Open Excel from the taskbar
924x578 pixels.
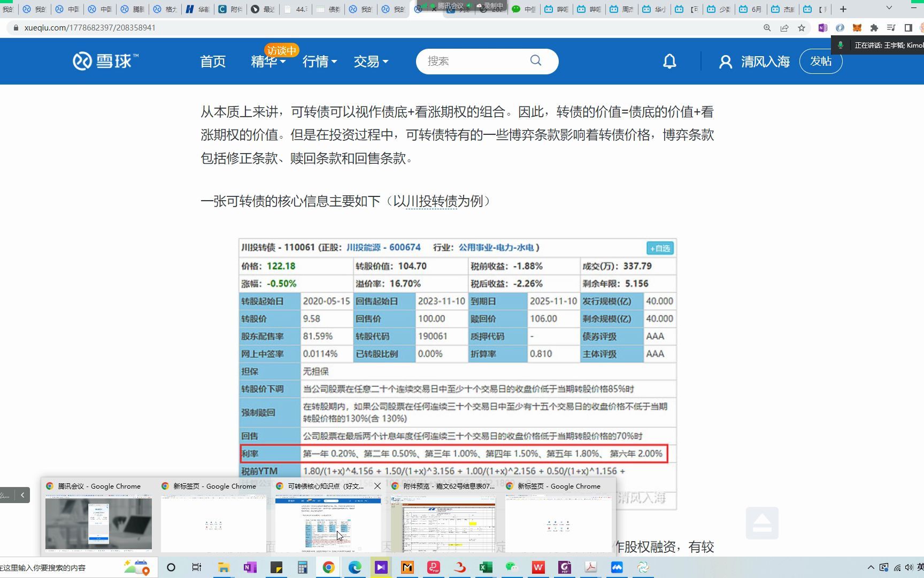[486, 567]
